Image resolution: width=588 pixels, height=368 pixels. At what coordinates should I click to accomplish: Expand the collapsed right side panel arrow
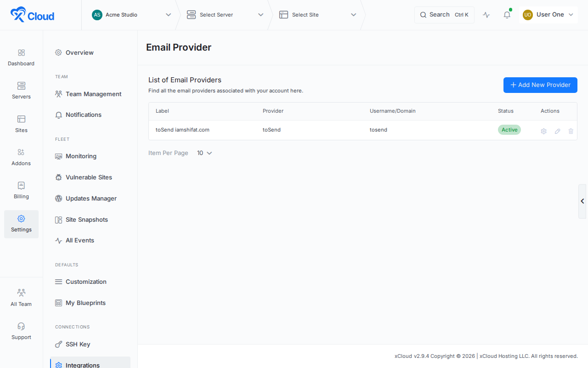582,201
